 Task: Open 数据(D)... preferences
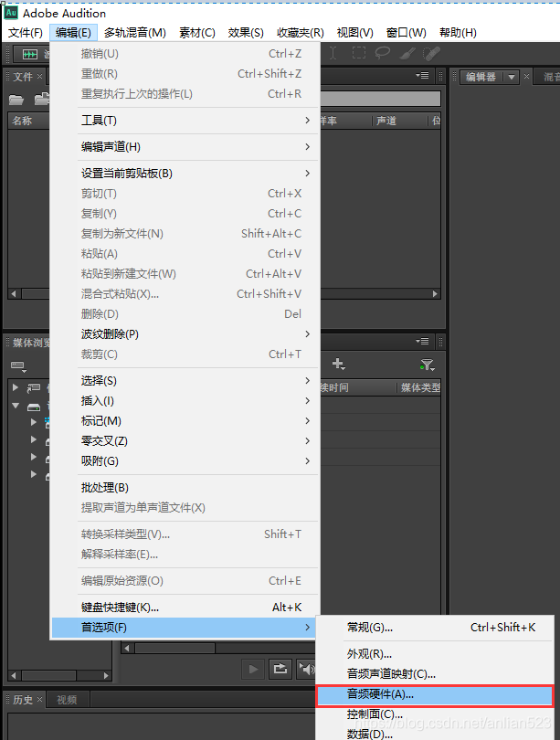435,733
